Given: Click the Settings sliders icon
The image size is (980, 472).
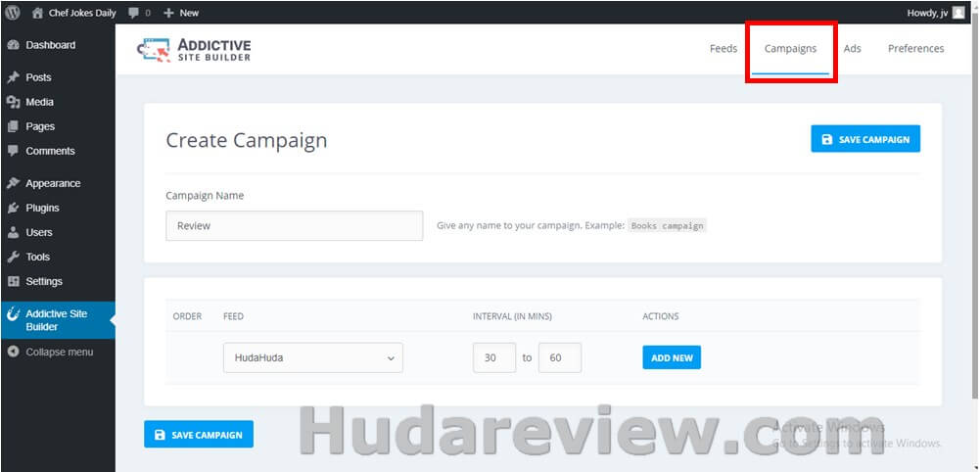Looking at the screenshot, I should pos(13,281).
